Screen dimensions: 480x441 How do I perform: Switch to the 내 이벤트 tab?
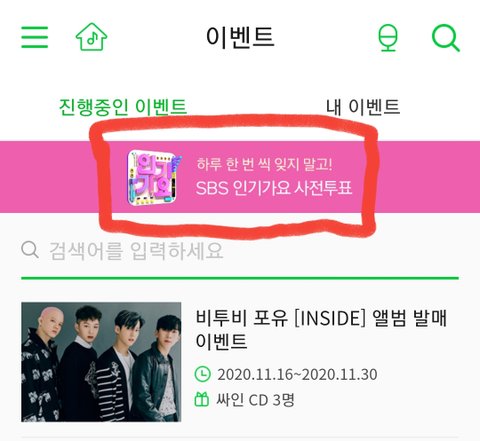click(x=363, y=107)
